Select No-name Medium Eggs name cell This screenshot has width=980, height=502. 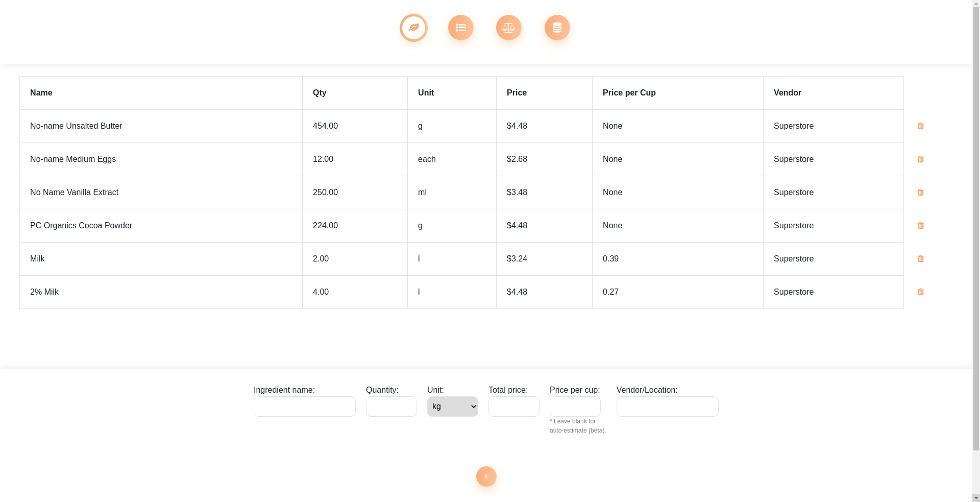(x=161, y=159)
